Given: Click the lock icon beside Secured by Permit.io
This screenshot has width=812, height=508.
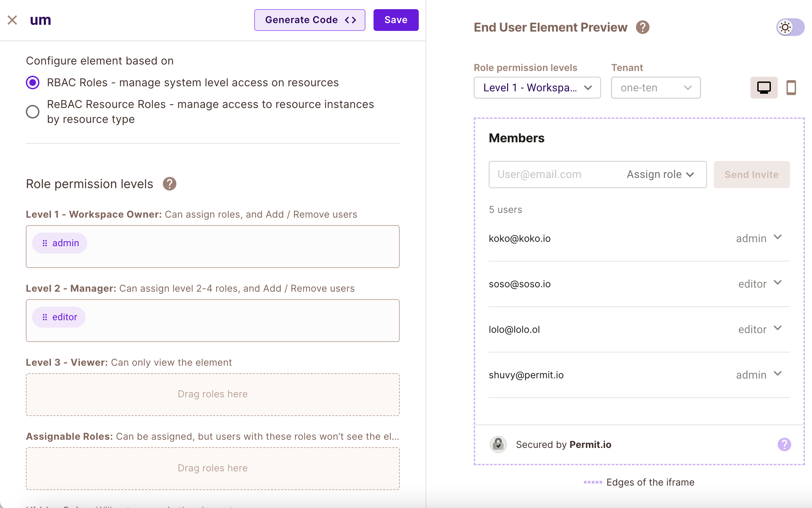Looking at the screenshot, I should [x=498, y=444].
